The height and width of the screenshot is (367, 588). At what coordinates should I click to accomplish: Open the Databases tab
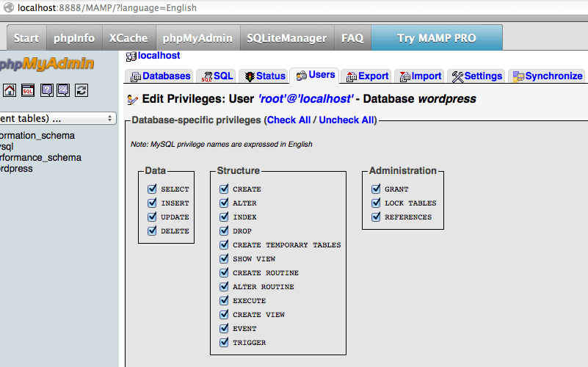(x=160, y=76)
